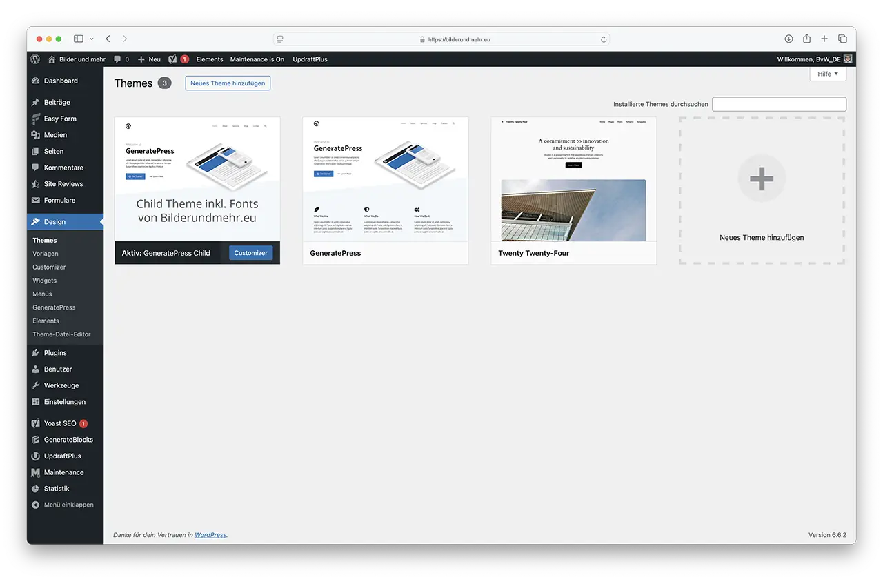Click the Neu plus item in admin bar
This screenshot has width=883, height=588.
coord(149,59)
